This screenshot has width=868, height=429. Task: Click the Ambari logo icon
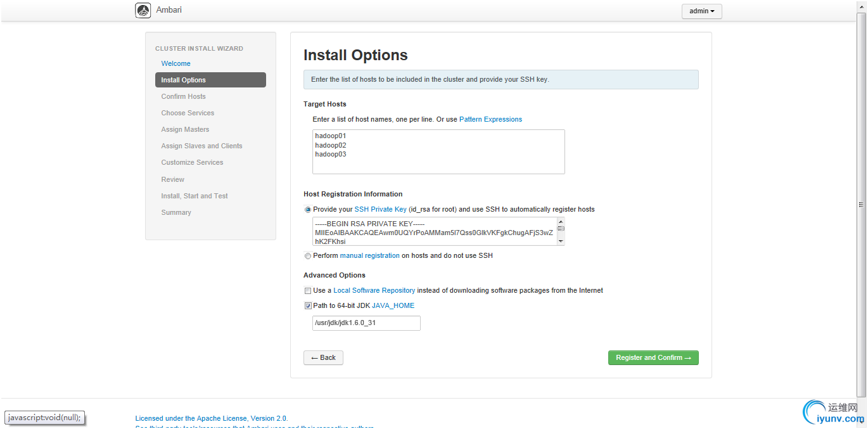pyautogui.click(x=143, y=10)
